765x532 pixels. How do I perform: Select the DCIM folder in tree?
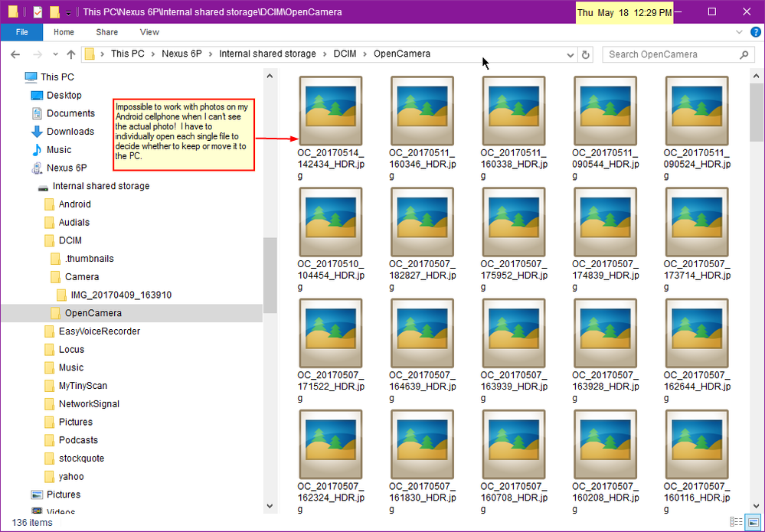pos(70,240)
